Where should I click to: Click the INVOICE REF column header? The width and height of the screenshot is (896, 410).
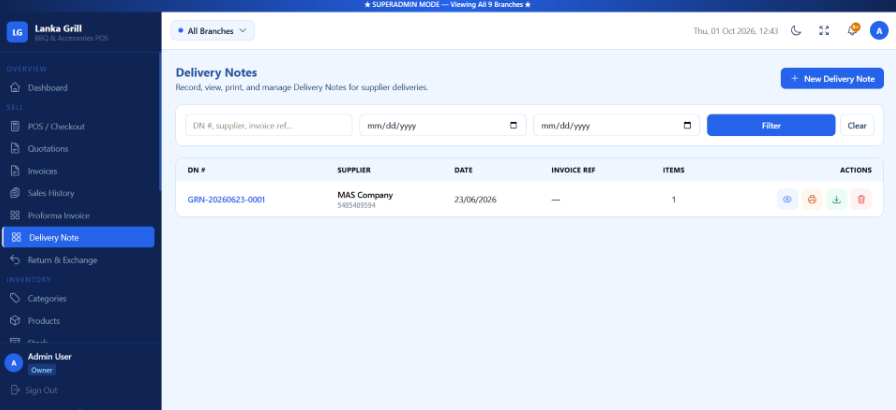pos(573,170)
